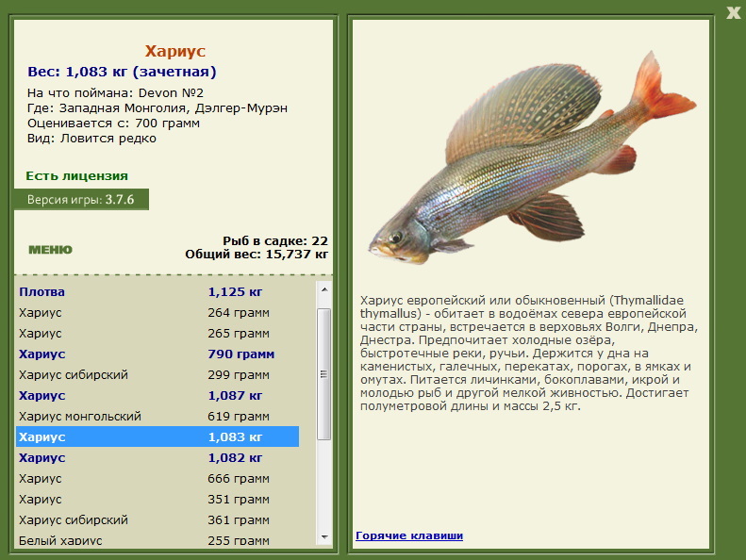Select the Белый хариус 255 грамм row
Viewport: 746px width, 560px height.
pos(157,540)
